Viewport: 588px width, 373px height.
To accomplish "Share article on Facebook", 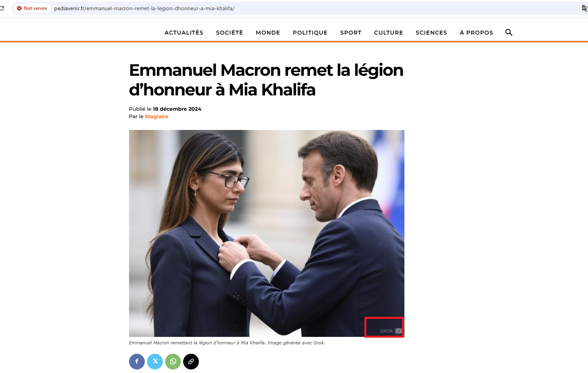I will 137,362.
